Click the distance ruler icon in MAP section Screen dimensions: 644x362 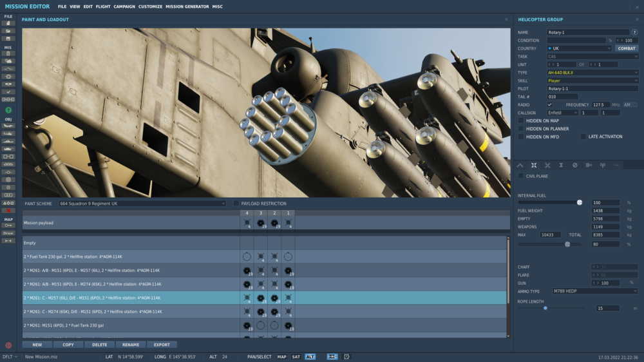[x=8, y=241]
